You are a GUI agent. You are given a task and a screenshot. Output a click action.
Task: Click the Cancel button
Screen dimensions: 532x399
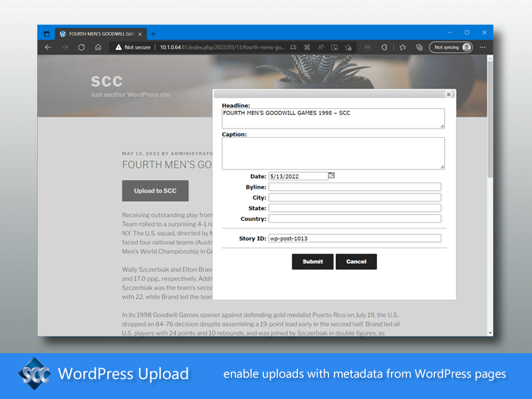[x=356, y=261]
